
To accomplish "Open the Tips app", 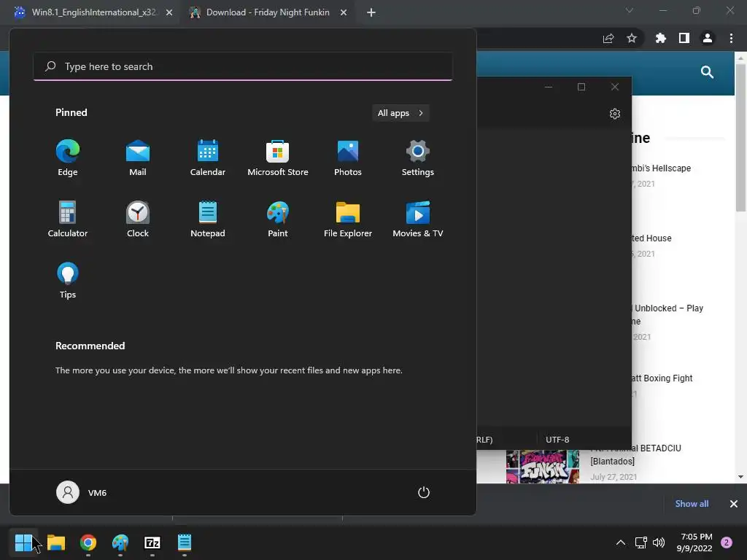I will tap(68, 281).
